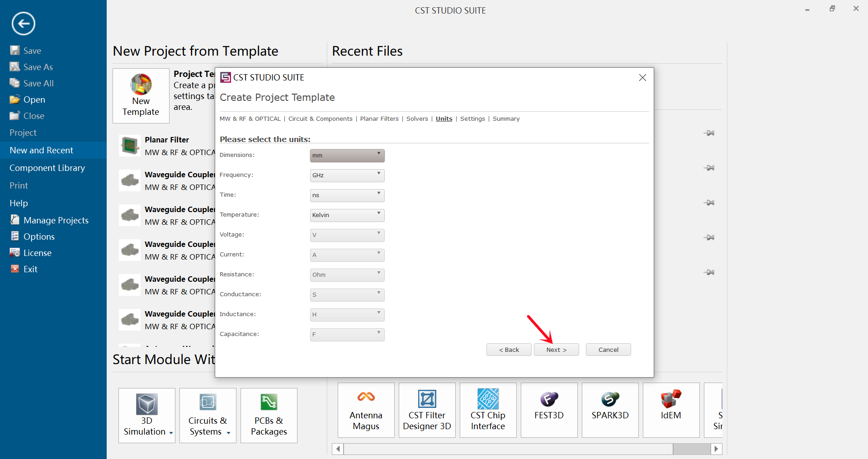Click the Next > button

556,350
